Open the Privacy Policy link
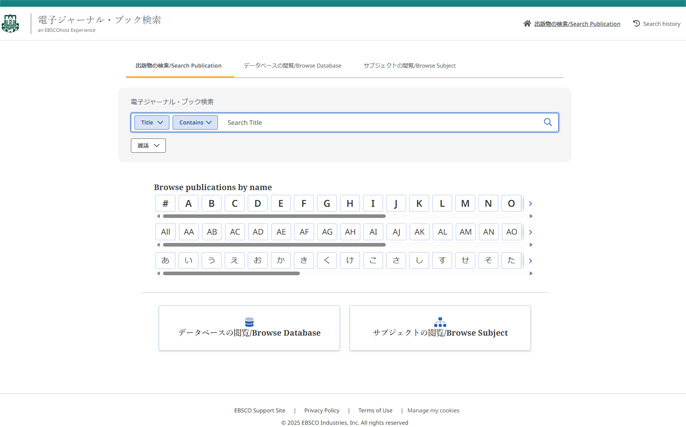686x427 pixels. pos(322,410)
